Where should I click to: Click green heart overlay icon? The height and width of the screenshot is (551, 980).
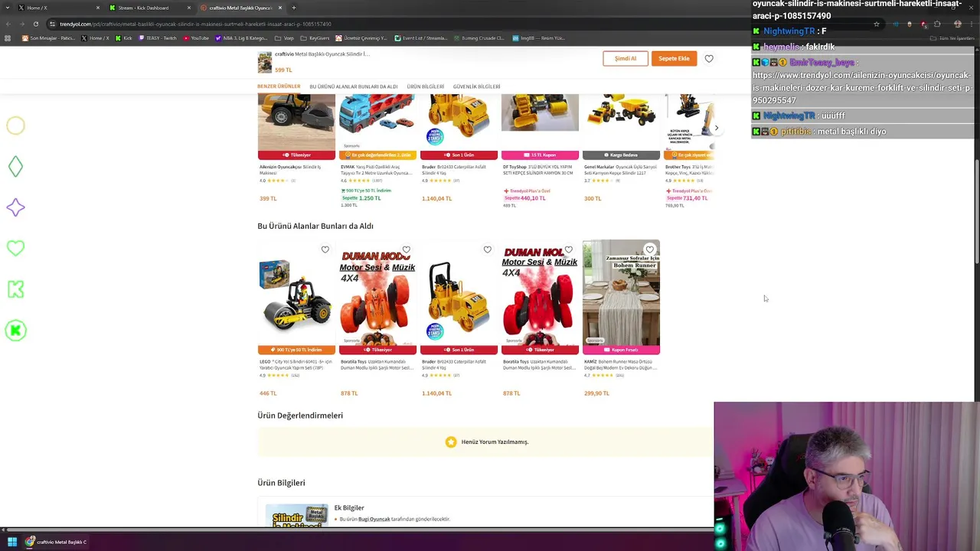point(15,248)
